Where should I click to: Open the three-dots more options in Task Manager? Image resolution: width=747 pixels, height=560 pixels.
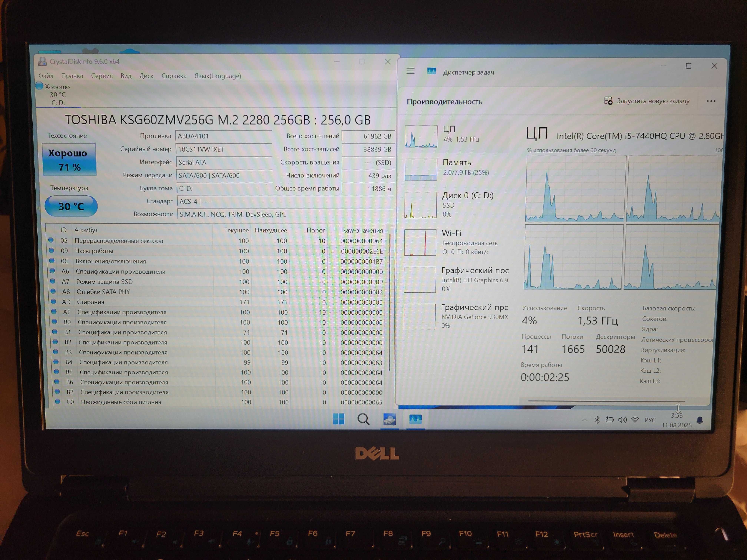[x=711, y=101]
